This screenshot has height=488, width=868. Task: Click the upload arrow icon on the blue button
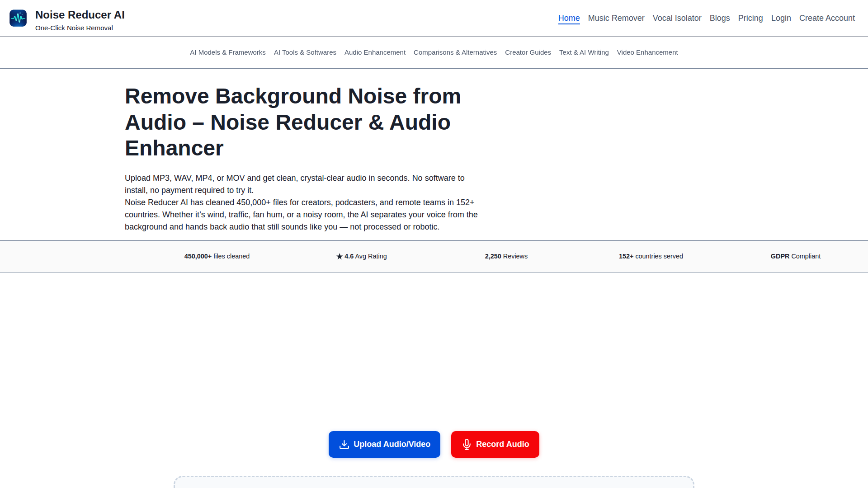[344, 444]
